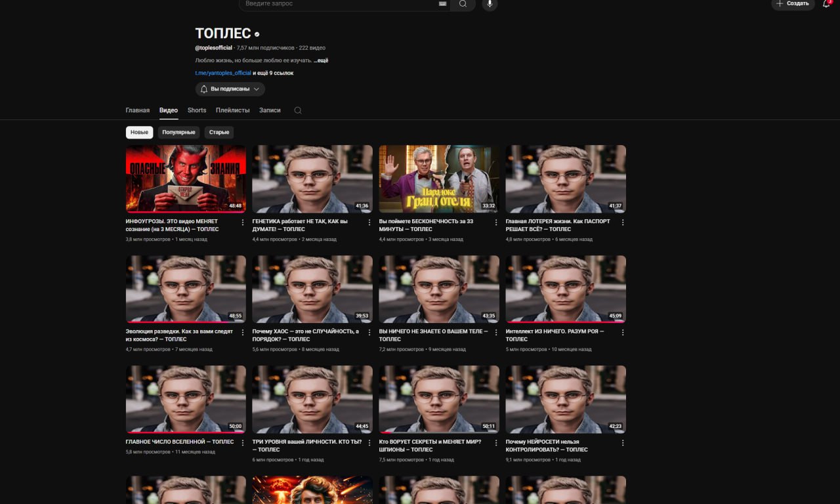Open more options for Главная ЛОТЕРЕЯ video
Image resolution: width=840 pixels, height=504 pixels.
point(623,222)
